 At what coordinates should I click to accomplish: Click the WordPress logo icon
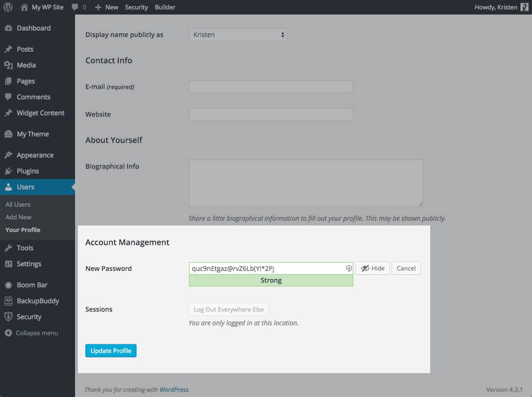[8, 7]
